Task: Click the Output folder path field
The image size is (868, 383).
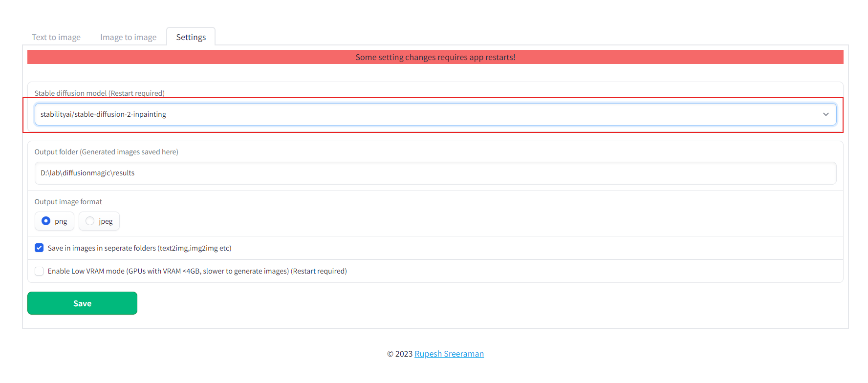Action: tap(435, 173)
